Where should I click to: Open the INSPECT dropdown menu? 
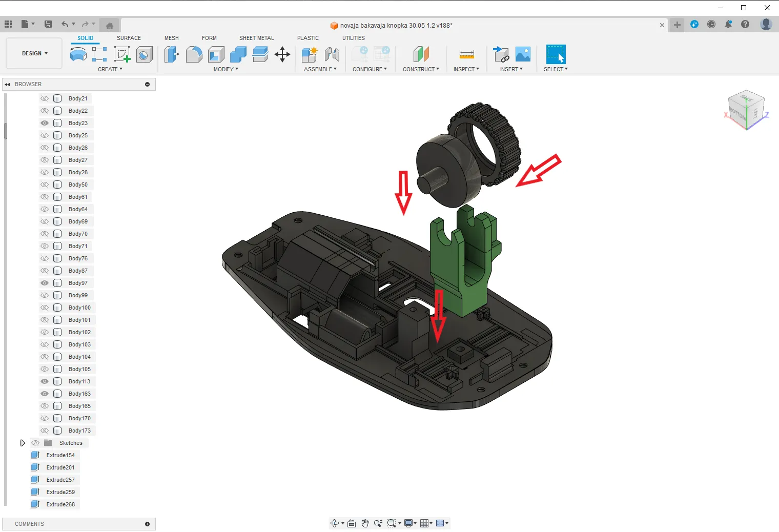tap(466, 69)
